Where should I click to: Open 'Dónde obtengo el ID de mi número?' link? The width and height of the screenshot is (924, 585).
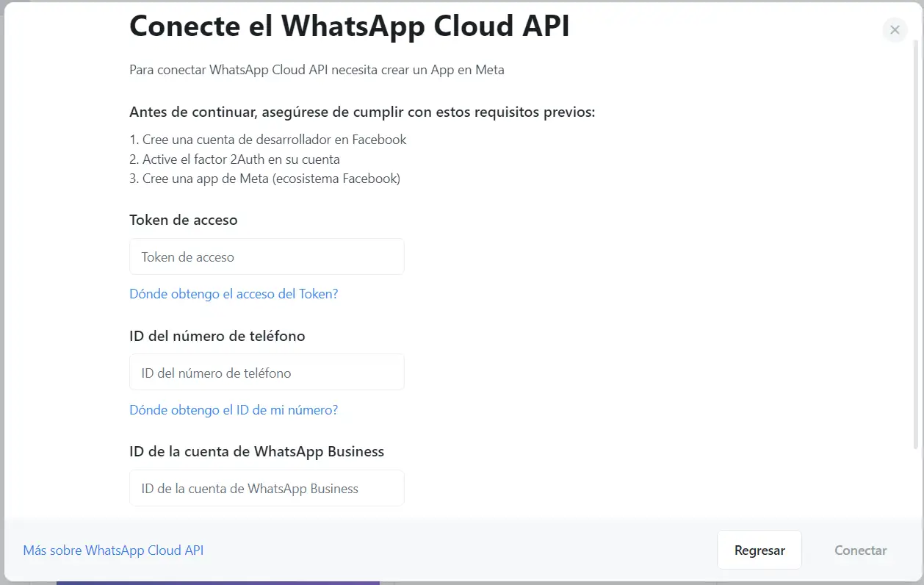(x=234, y=410)
